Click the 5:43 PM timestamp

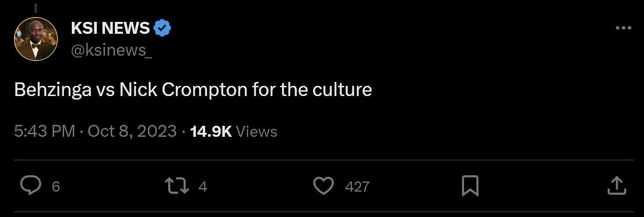tap(44, 132)
